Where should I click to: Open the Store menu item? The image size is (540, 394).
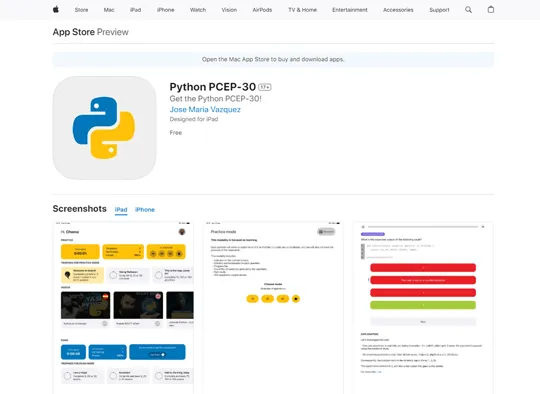(81, 10)
